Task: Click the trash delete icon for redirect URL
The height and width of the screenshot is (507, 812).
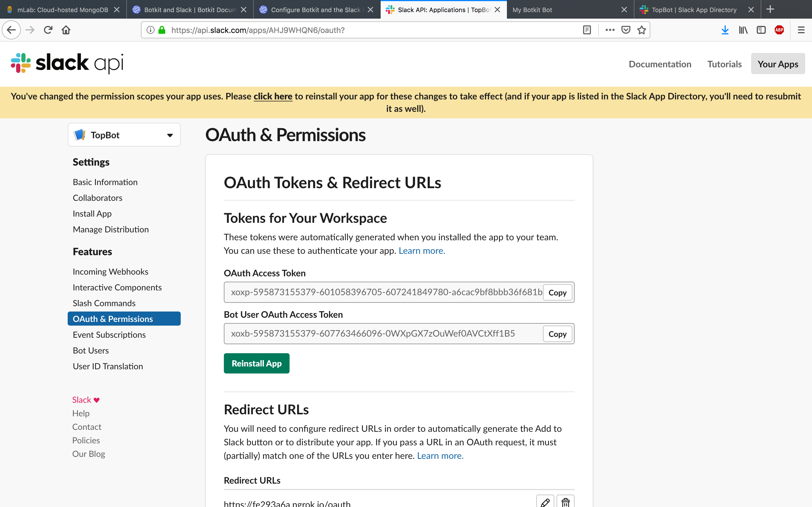Action: pyautogui.click(x=565, y=502)
